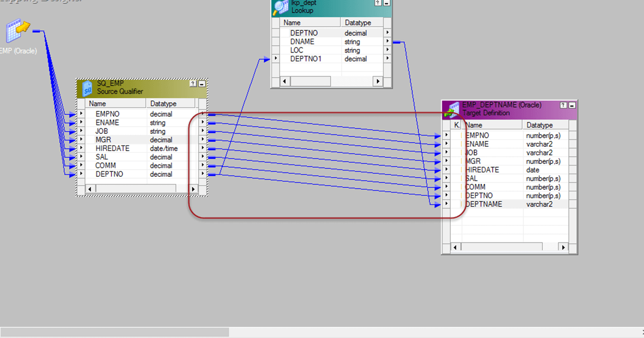Iconize the EMP_DEPTNAME target definition box
The width and height of the screenshot is (644, 338).
pyautogui.click(x=573, y=105)
